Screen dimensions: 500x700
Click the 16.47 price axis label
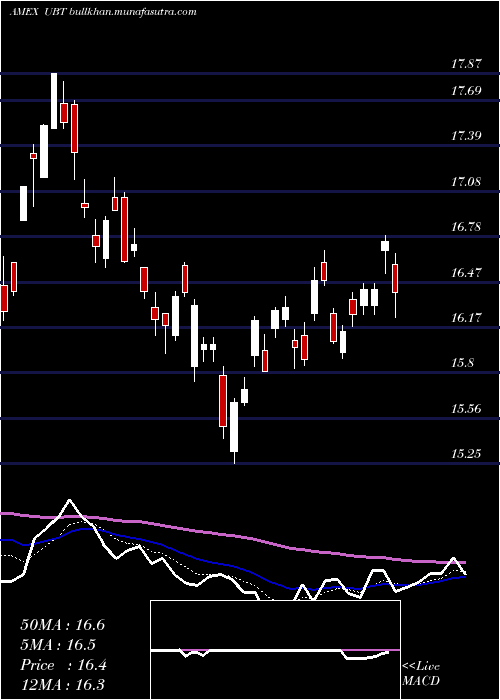point(466,273)
